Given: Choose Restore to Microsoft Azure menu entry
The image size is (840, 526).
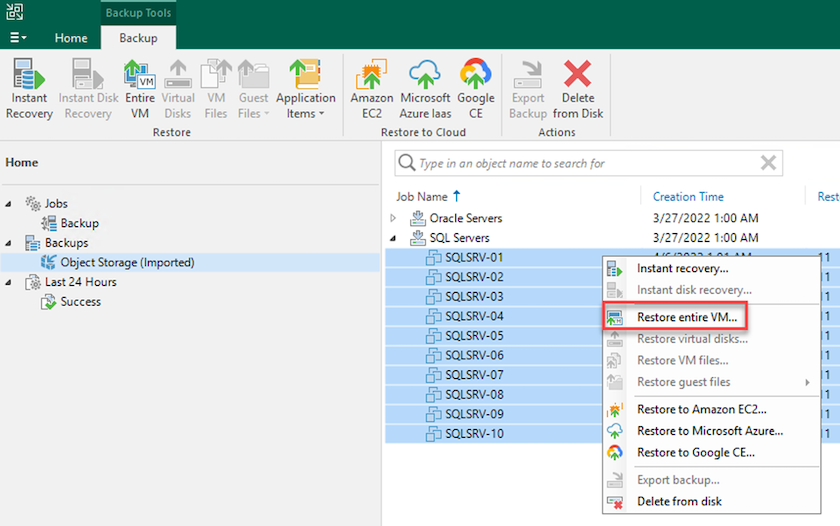Looking at the screenshot, I should [x=709, y=431].
